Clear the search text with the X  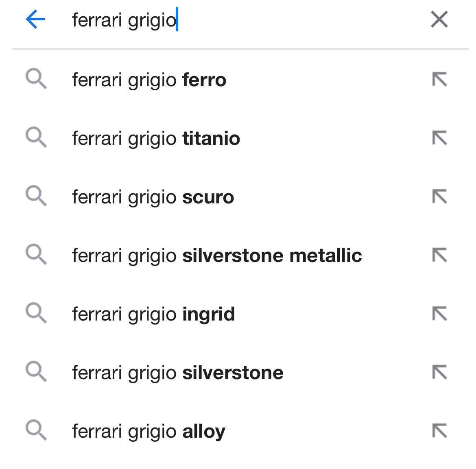[x=439, y=20]
